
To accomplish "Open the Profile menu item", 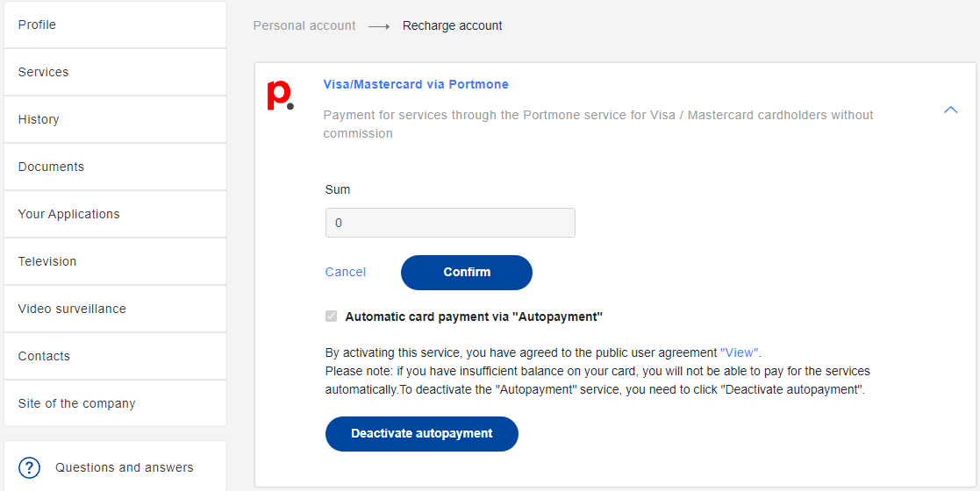I will [x=115, y=25].
